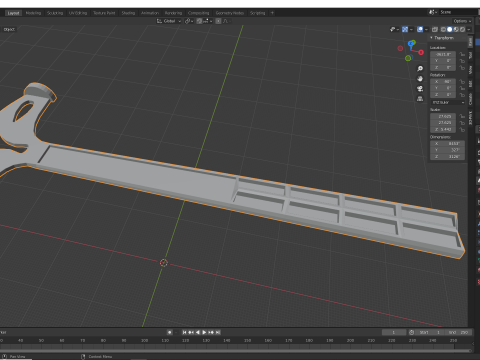Switch perspective/orthographic grid icon
The height and width of the screenshot is (360, 480).
click(x=420, y=99)
